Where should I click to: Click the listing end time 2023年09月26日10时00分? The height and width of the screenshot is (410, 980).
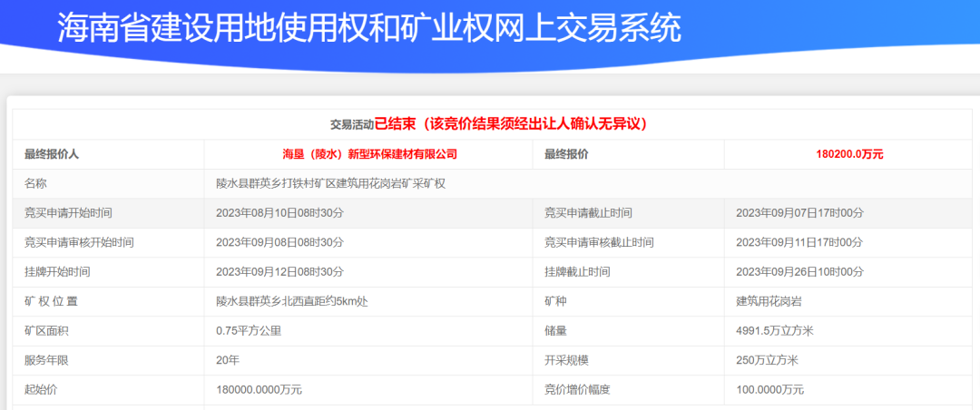coord(799,272)
